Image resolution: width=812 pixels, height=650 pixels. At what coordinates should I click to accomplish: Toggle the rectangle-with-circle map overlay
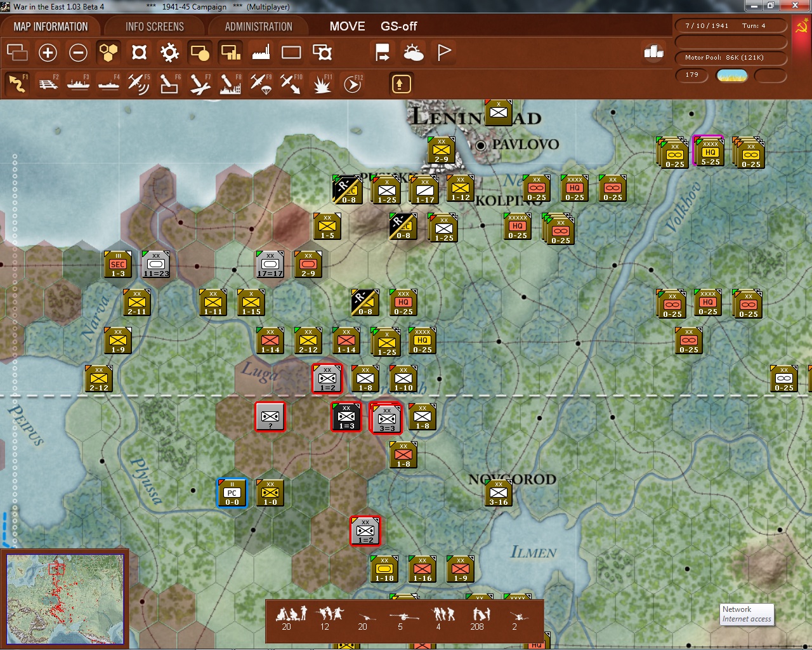200,52
